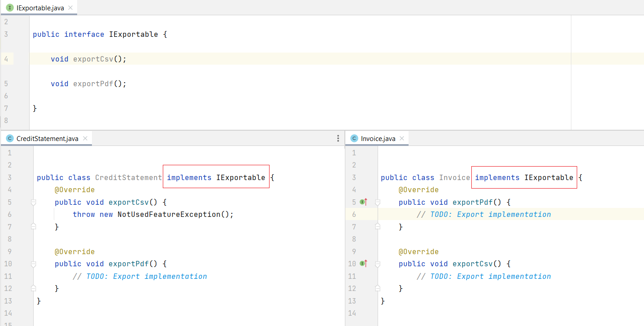644x326 pixels.
Task: Place cursor on exportCsv in IExportable interface
Action: (x=93, y=59)
